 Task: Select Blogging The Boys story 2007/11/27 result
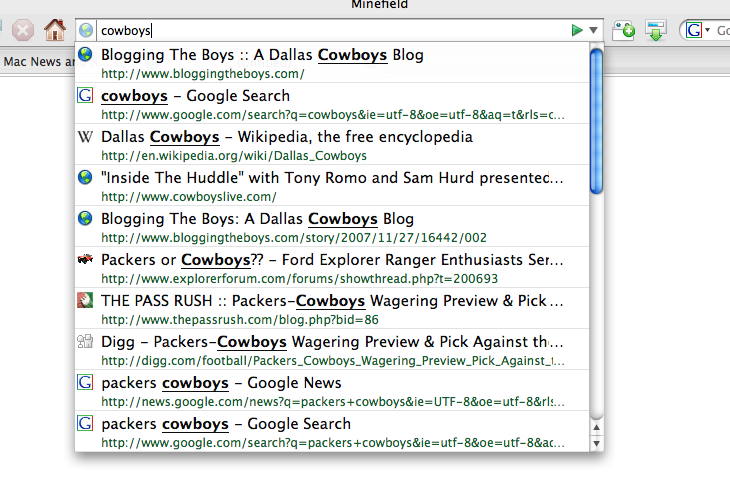332,226
